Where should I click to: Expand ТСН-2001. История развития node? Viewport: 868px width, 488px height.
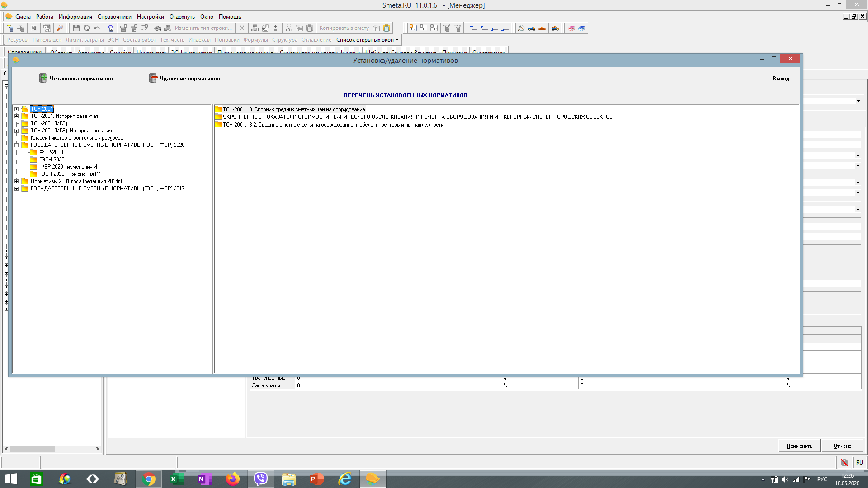tap(17, 116)
